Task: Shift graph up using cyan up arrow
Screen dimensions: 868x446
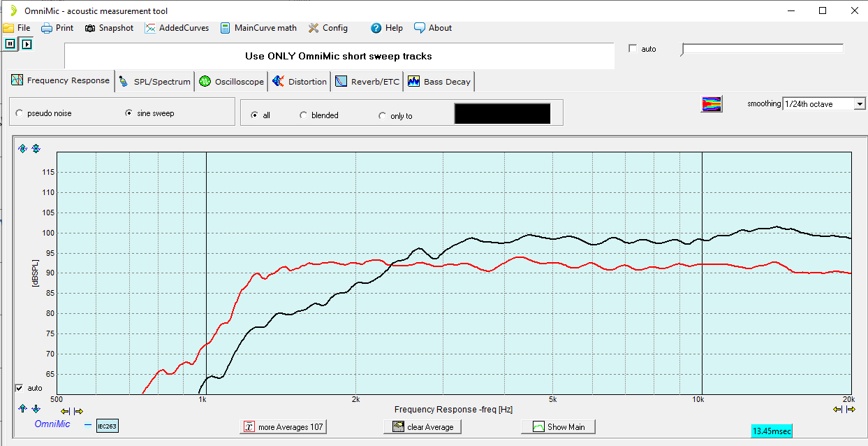Action: 22,409
